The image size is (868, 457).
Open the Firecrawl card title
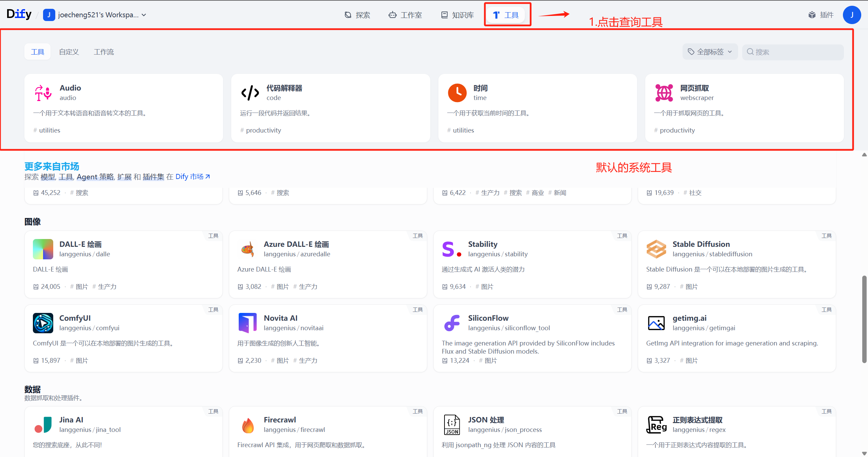point(280,420)
